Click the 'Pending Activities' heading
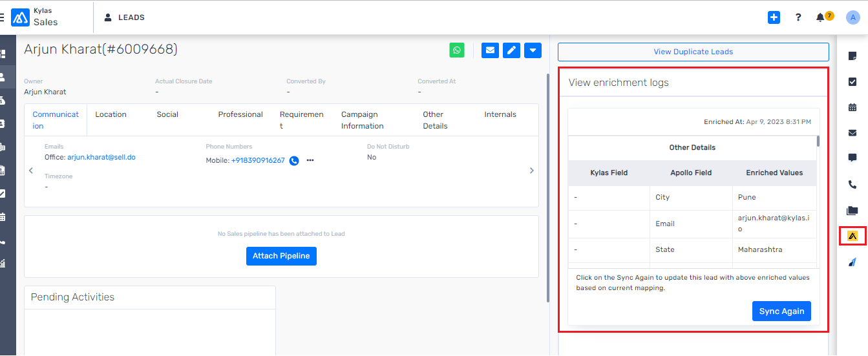868x356 pixels. point(72,297)
